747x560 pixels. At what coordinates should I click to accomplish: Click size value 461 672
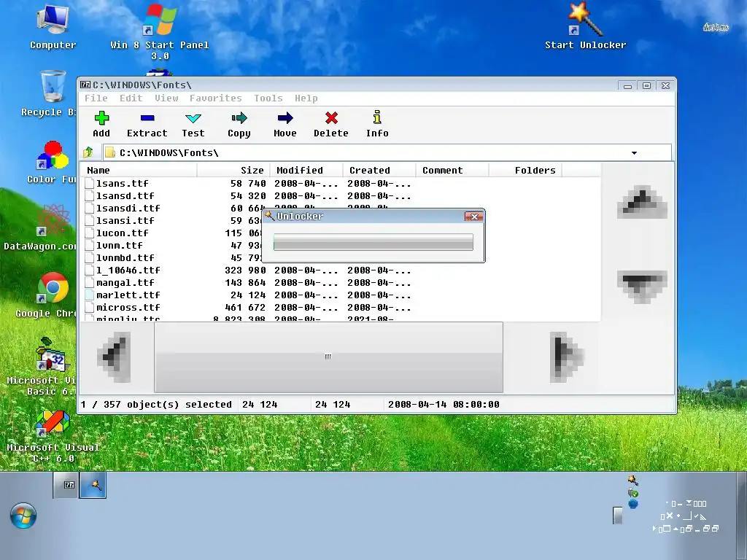point(245,307)
